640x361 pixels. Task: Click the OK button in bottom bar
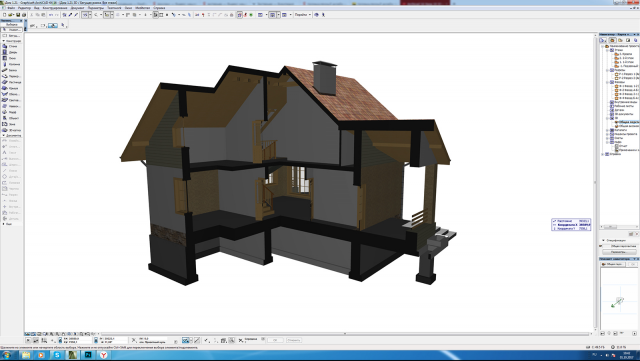tap(275, 340)
